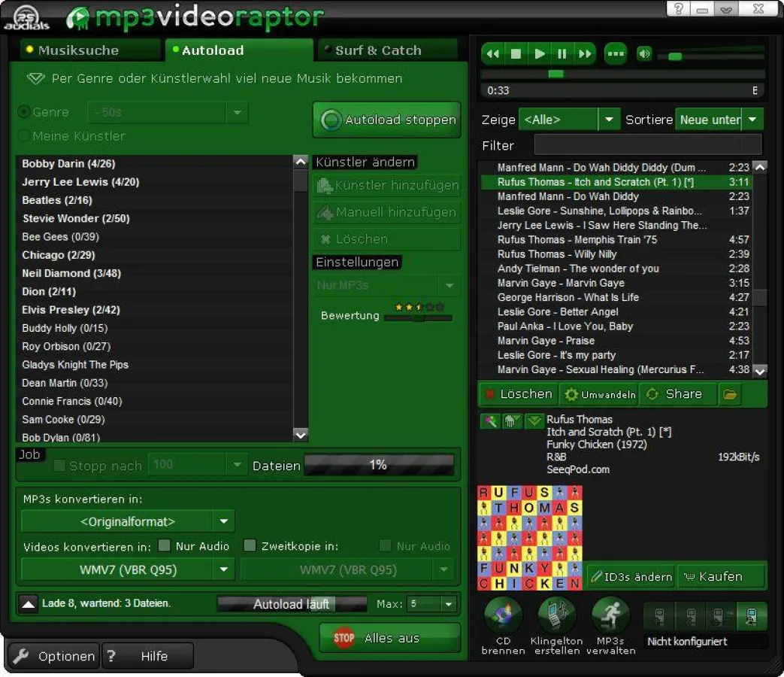Viewport: 784px width, 677px height.
Task: Click the folder icon beside Share
Action: click(729, 393)
